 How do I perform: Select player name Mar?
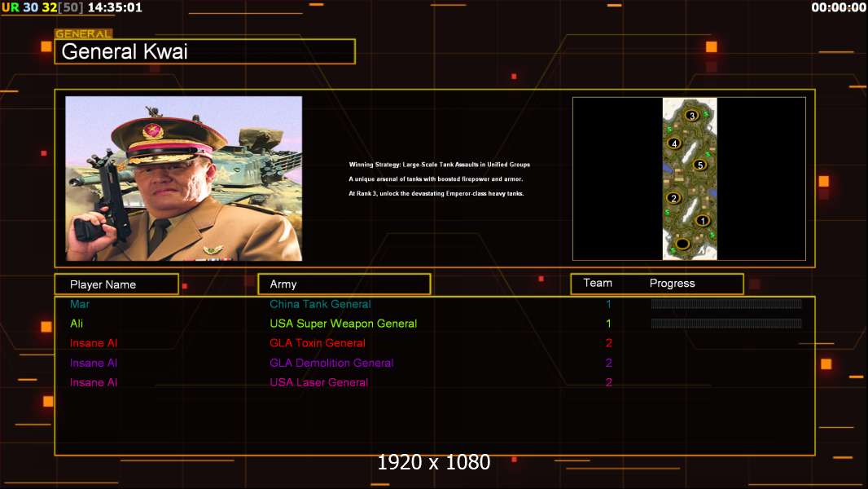(x=80, y=304)
